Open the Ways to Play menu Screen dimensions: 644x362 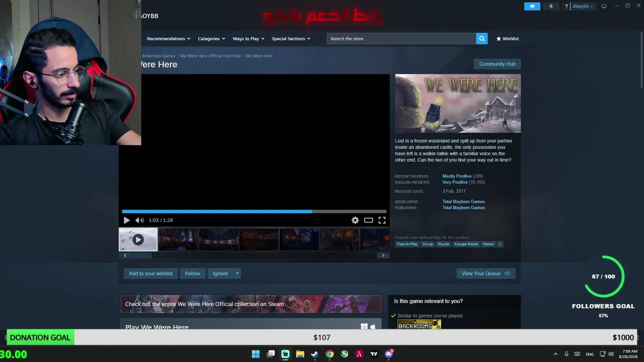pyautogui.click(x=249, y=39)
